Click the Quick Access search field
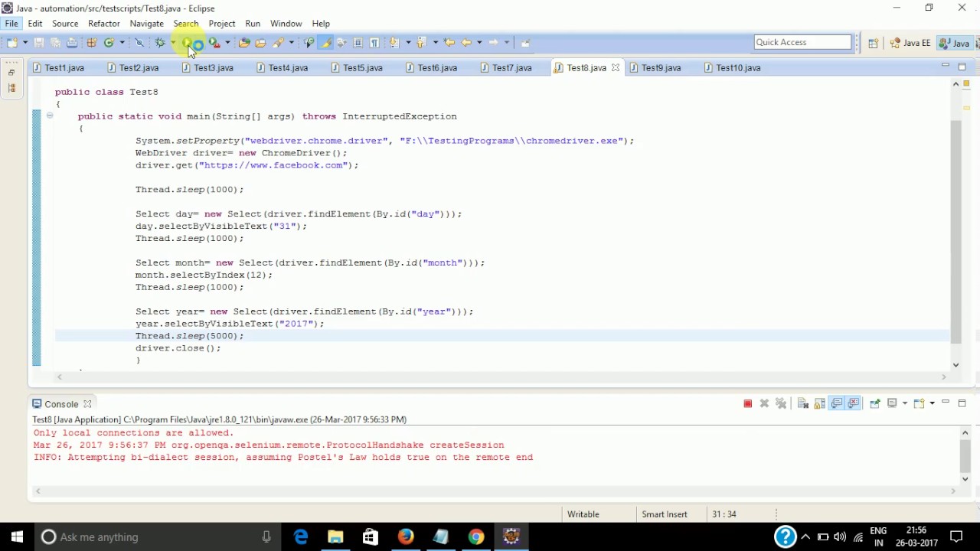The image size is (980, 551). click(802, 42)
